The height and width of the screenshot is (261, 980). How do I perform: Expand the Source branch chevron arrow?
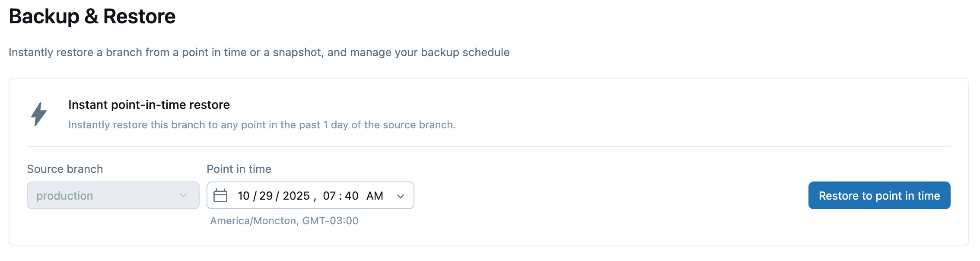click(x=183, y=196)
